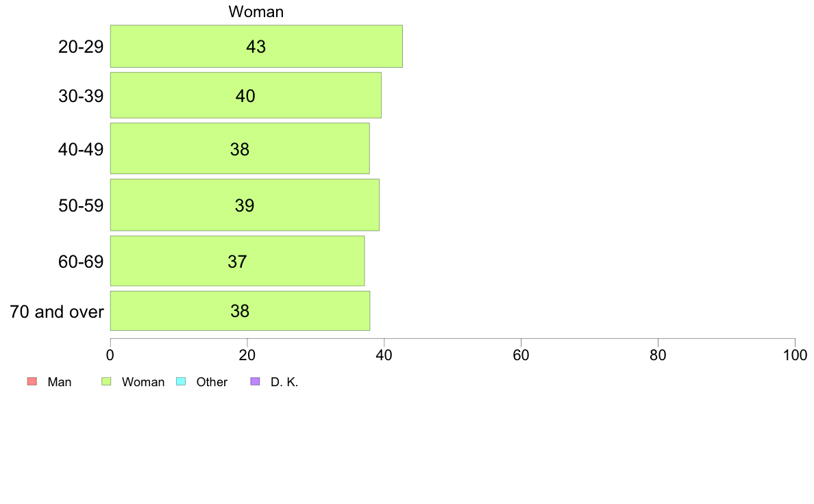Click the Other cyan legend swatch
The width and height of the screenshot is (814, 504).
181,381
